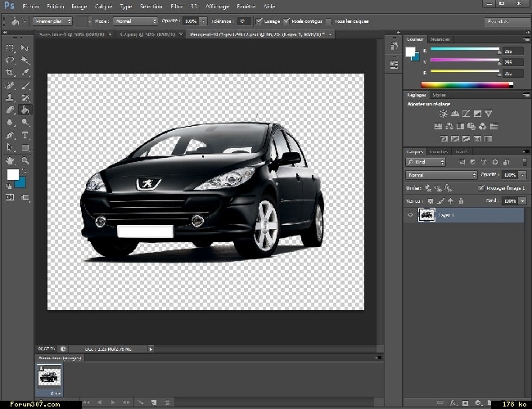Screen dimensions: 532x409
Task: Toggle the Lissage checkbox
Action: (x=259, y=21)
